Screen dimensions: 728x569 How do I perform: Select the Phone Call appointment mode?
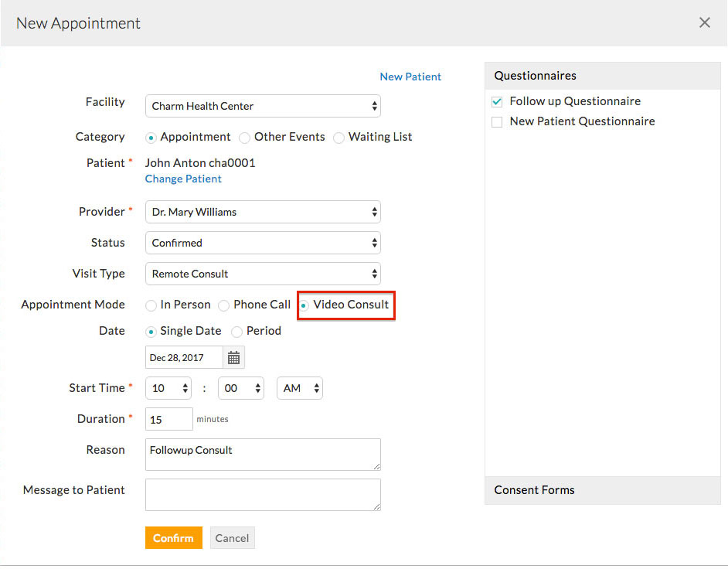(223, 305)
